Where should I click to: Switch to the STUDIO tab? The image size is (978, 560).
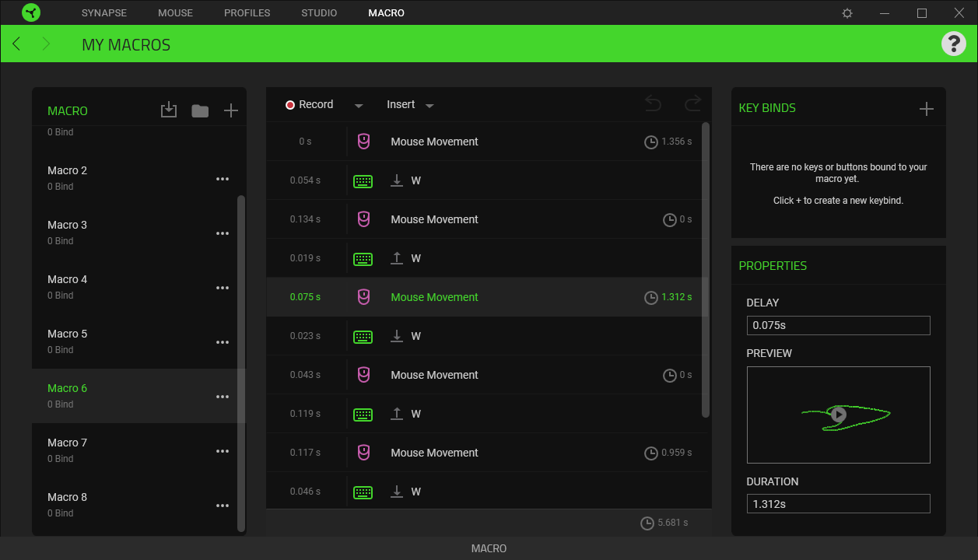[x=319, y=13]
